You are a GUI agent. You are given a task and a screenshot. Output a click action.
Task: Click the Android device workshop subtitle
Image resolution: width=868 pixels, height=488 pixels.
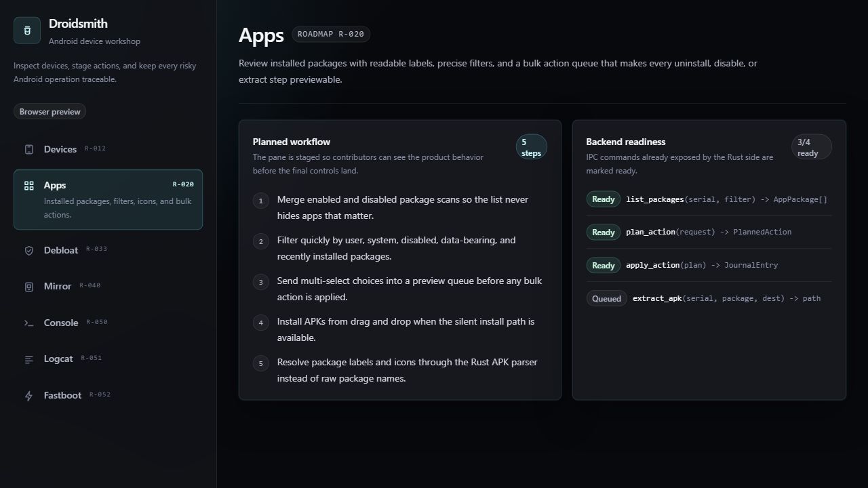point(94,41)
